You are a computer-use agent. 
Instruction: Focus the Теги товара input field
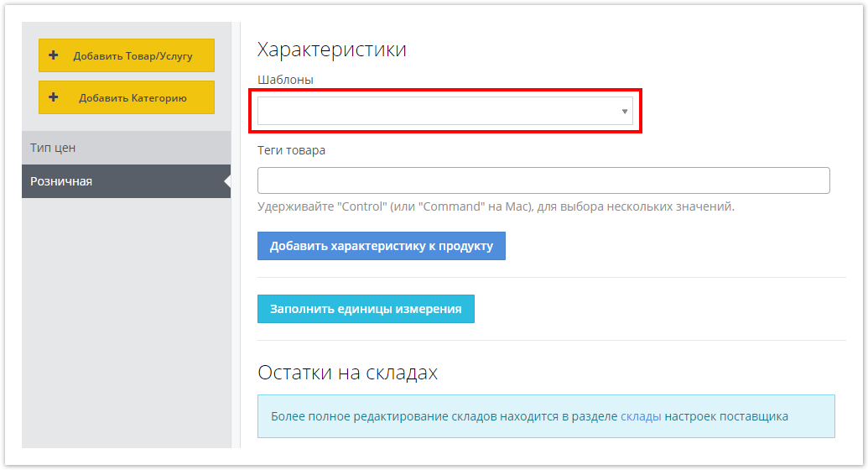point(543,180)
